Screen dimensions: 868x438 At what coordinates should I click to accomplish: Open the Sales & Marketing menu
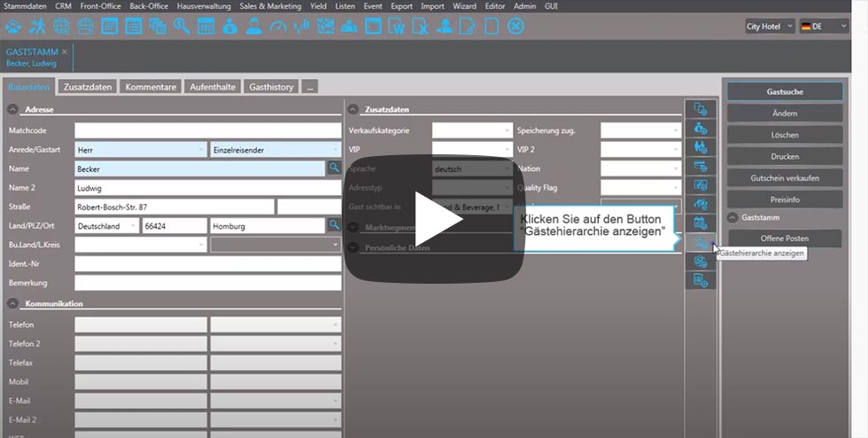[x=270, y=6]
